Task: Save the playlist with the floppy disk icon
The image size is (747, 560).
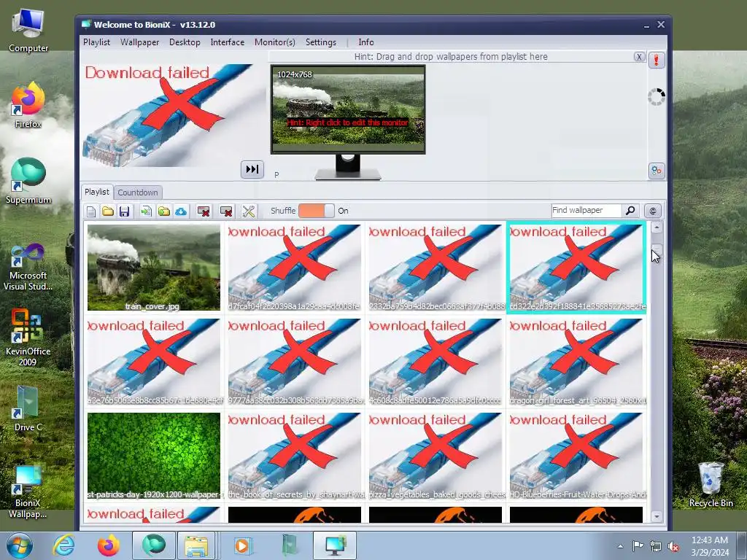Action: point(124,211)
